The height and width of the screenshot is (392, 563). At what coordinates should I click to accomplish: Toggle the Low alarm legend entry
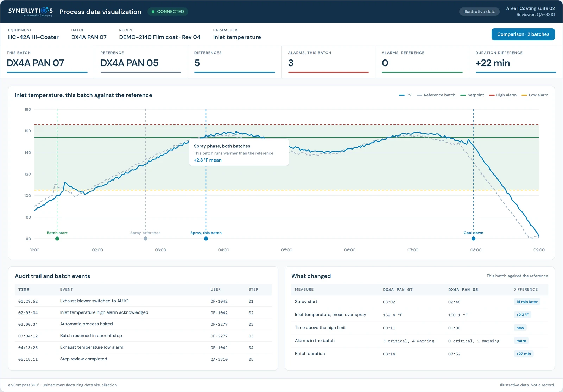pos(535,95)
